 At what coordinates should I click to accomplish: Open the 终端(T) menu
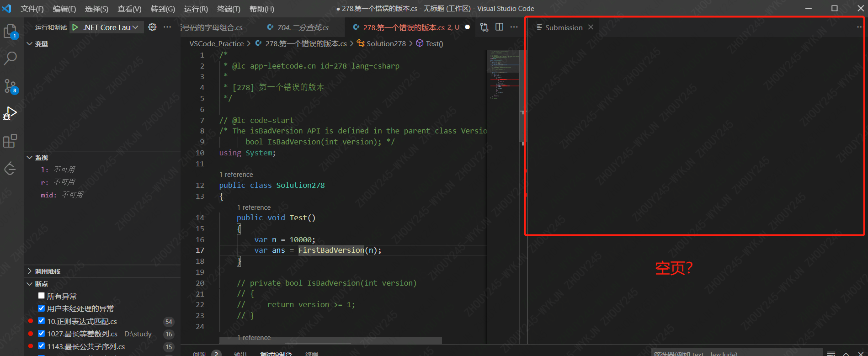tap(229, 9)
